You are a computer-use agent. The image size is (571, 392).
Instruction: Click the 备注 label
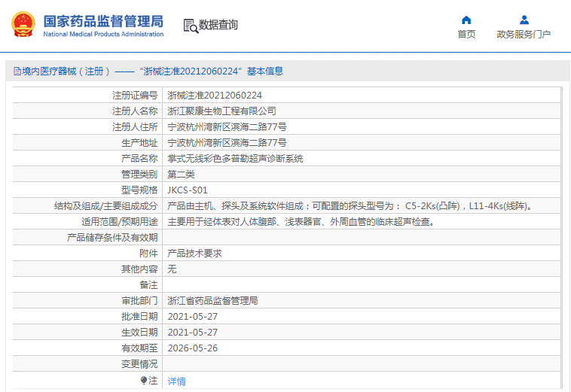[148, 285]
